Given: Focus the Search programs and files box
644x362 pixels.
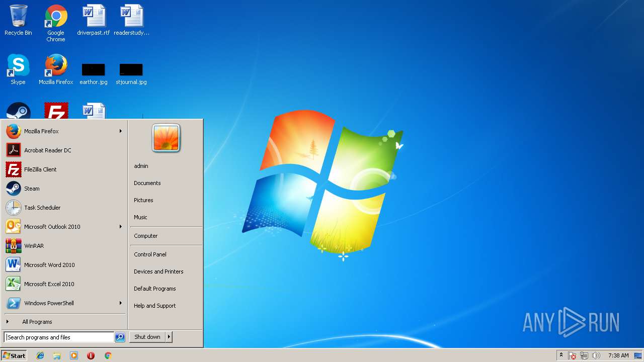Looking at the screenshot, I should click(59, 337).
